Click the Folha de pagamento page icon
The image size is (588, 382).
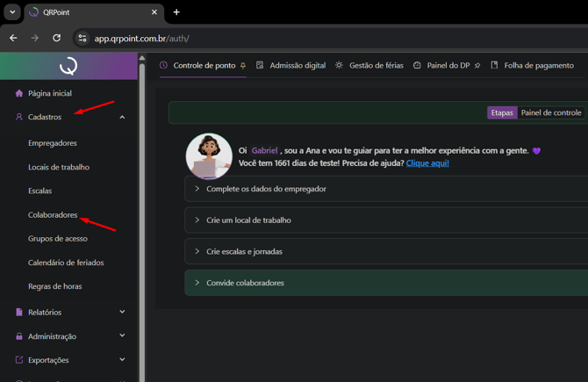coord(494,66)
